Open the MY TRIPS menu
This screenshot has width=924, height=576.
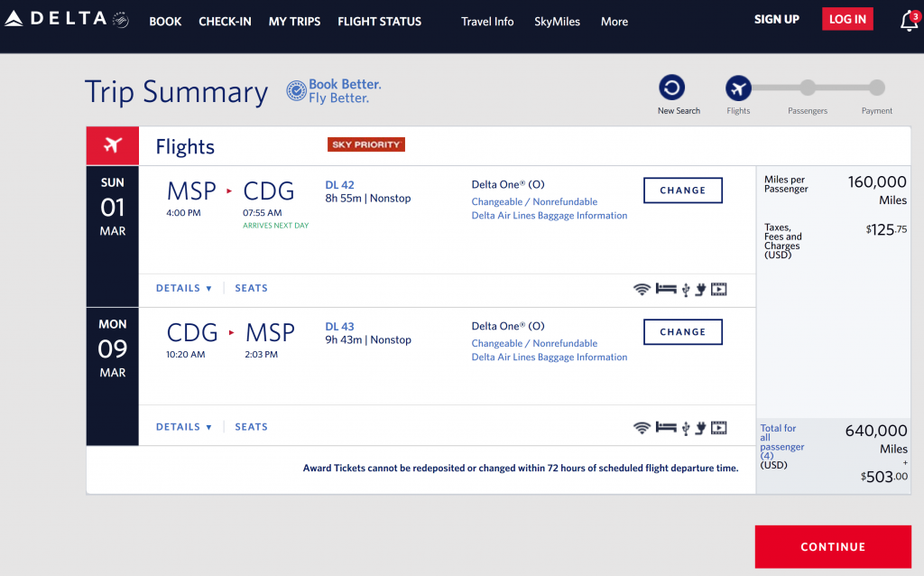[295, 22]
